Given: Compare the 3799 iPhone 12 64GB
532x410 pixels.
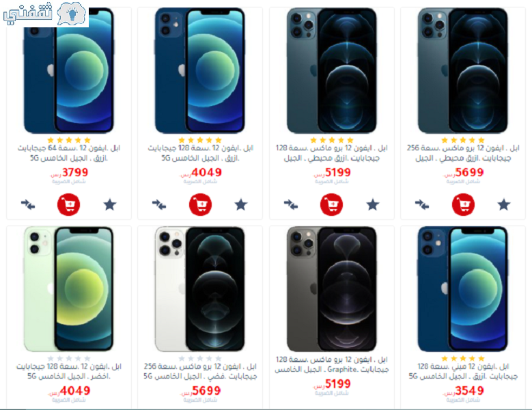Looking at the screenshot, I should coord(28,205).
